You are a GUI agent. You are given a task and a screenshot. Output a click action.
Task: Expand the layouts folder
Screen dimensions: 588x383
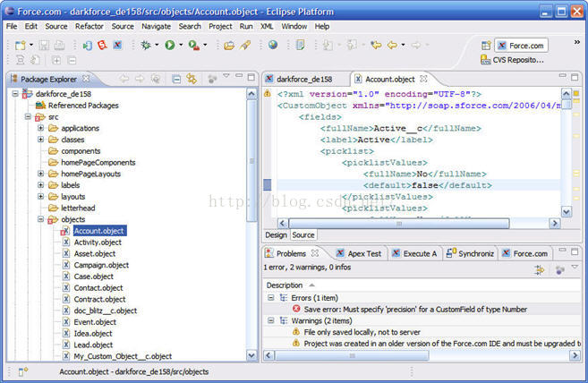point(40,196)
